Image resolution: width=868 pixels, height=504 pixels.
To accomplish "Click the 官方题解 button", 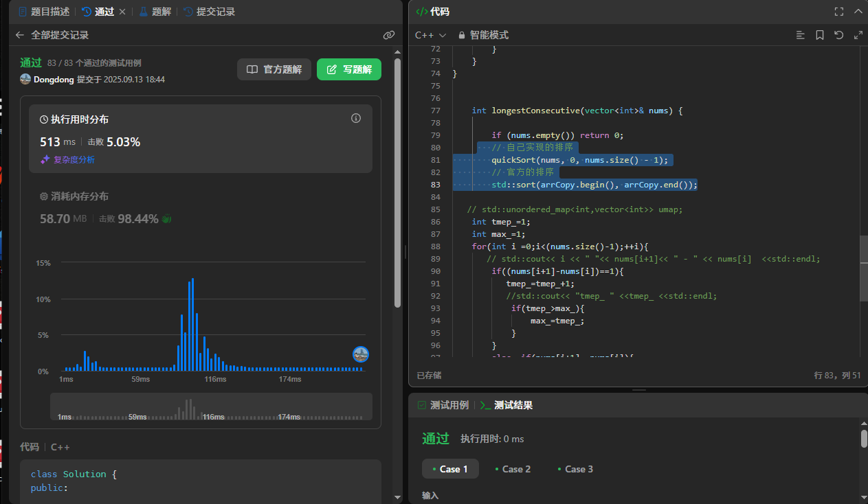I will coord(274,69).
